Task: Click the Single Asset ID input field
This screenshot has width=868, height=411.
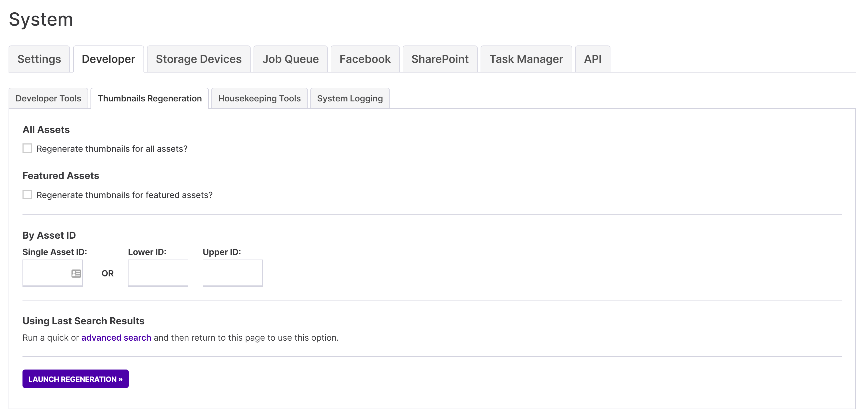Action: click(x=52, y=273)
